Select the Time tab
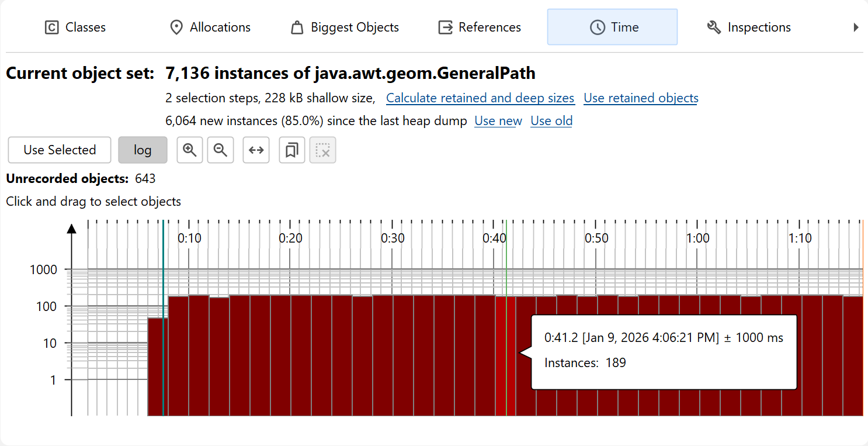868x446 pixels. (x=612, y=27)
